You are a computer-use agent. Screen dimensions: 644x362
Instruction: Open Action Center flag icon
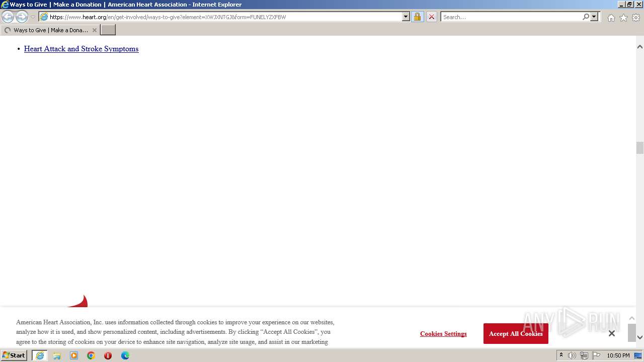[596, 355]
